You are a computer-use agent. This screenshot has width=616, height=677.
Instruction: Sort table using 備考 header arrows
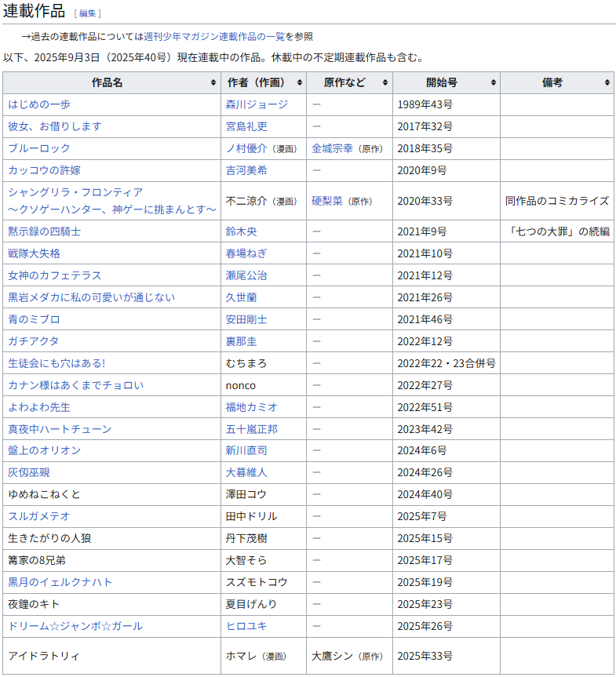[x=607, y=82]
